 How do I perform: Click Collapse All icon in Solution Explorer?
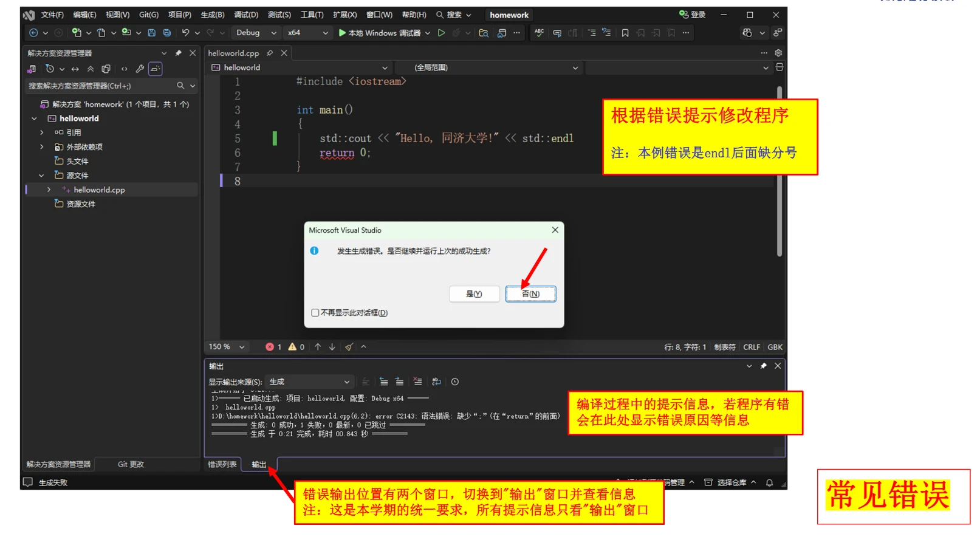coord(91,69)
